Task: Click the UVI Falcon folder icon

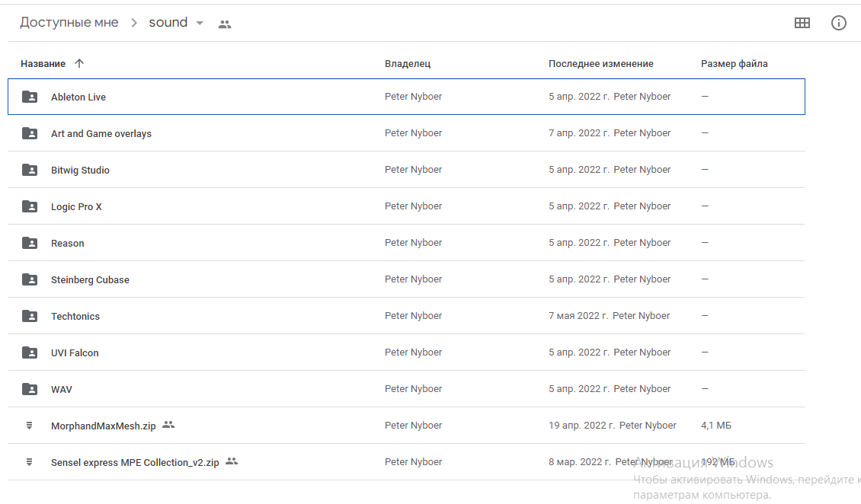Action: click(30, 352)
